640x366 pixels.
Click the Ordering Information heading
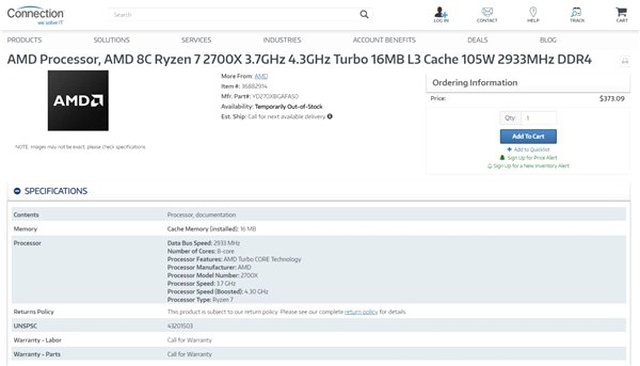(475, 82)
